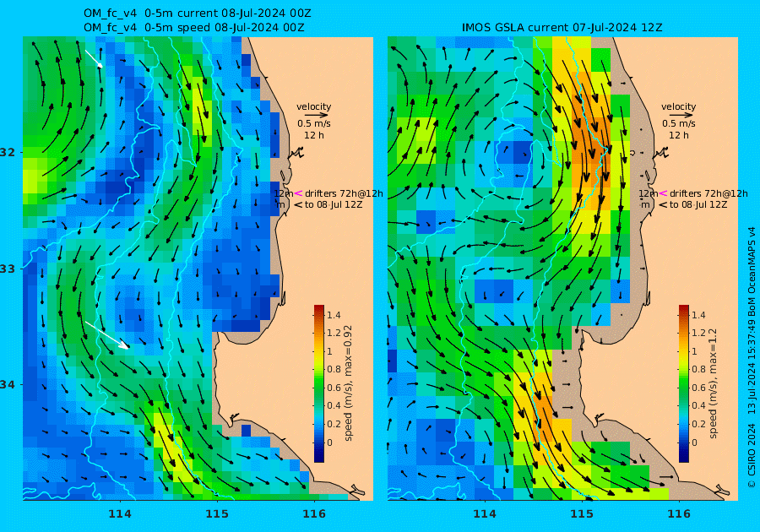Click 'drifters 72h@12h' text in IMOS GSLA panel
The image size is (760, 532).
[x=708, y=193]
